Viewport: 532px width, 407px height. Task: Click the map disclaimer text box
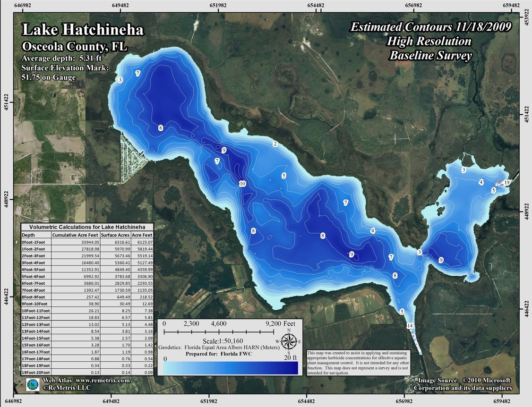click(x=357, y=363)
